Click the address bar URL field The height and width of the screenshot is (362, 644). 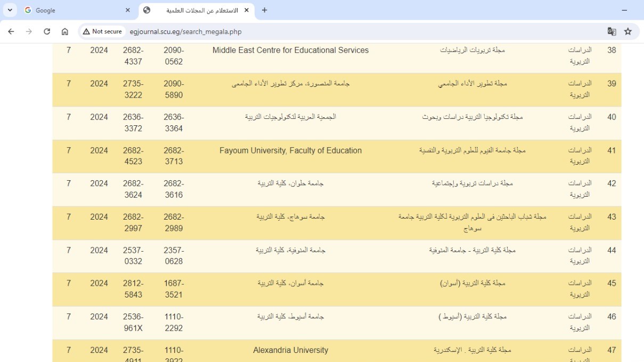320,31
